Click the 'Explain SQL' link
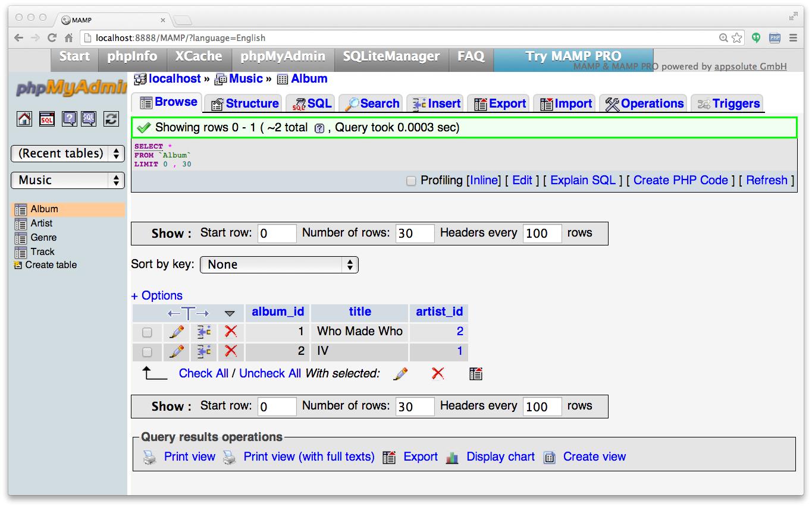 583,180
